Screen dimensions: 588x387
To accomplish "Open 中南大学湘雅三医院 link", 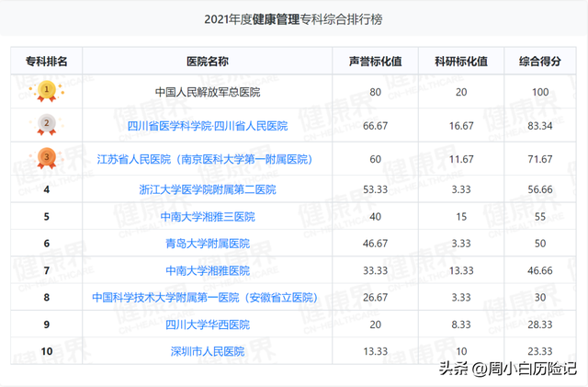I will pos(208,217).
